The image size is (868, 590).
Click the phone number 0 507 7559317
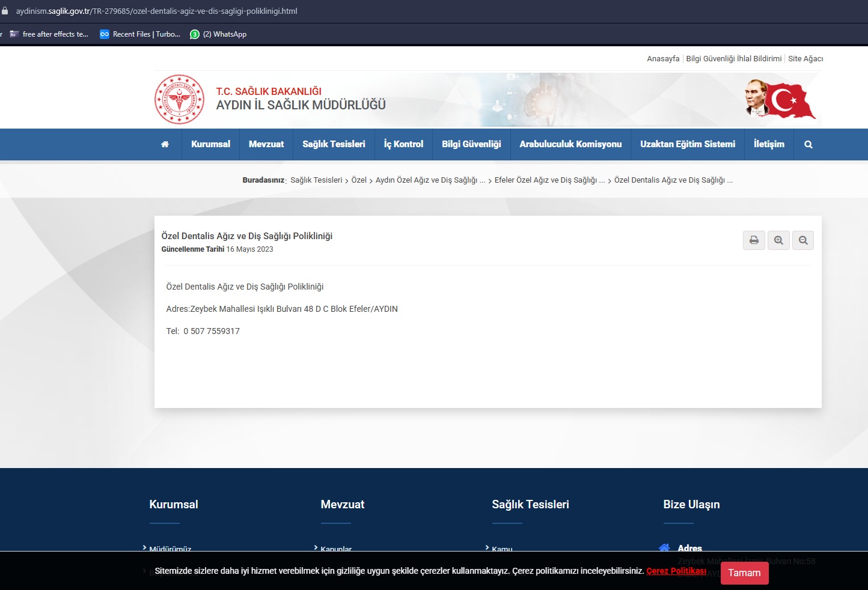point(212,331)
